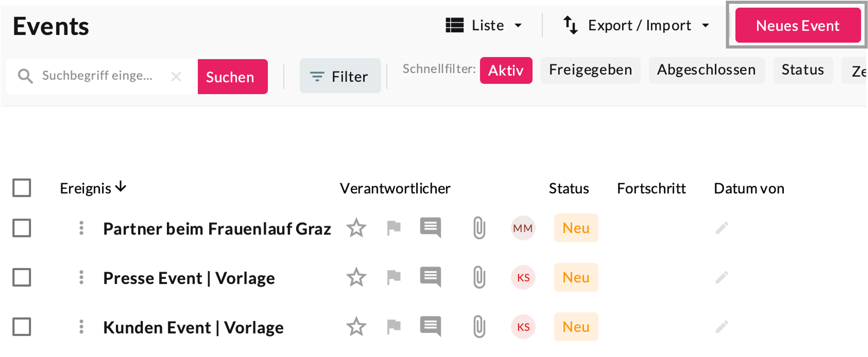Viewport: 868px width, 357px height.
Task: Create a new event with Neues Event
Action: point(798,26)
